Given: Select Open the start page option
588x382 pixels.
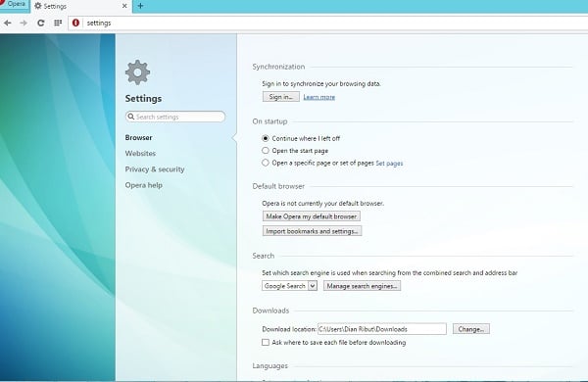Looking at the screenshot, I should click(266, 150).
